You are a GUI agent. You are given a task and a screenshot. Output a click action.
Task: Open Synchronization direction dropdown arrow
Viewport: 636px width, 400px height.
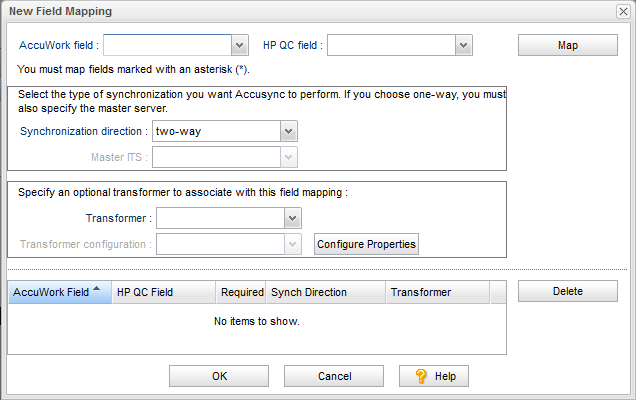click(288, 131)
